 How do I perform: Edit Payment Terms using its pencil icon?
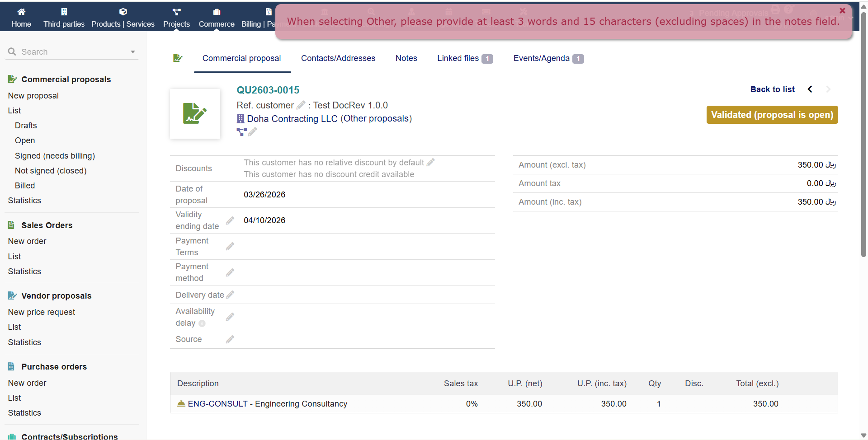click(x=230, y=247)
